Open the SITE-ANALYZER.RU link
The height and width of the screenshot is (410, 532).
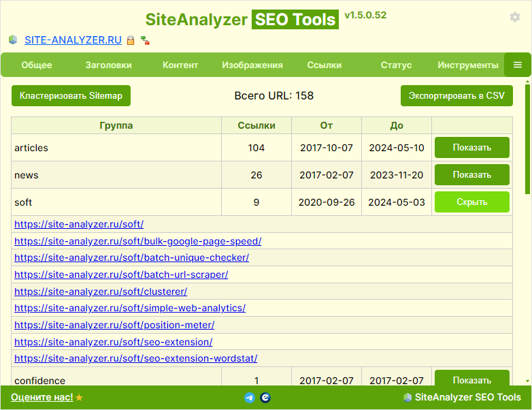pos(73,40)
